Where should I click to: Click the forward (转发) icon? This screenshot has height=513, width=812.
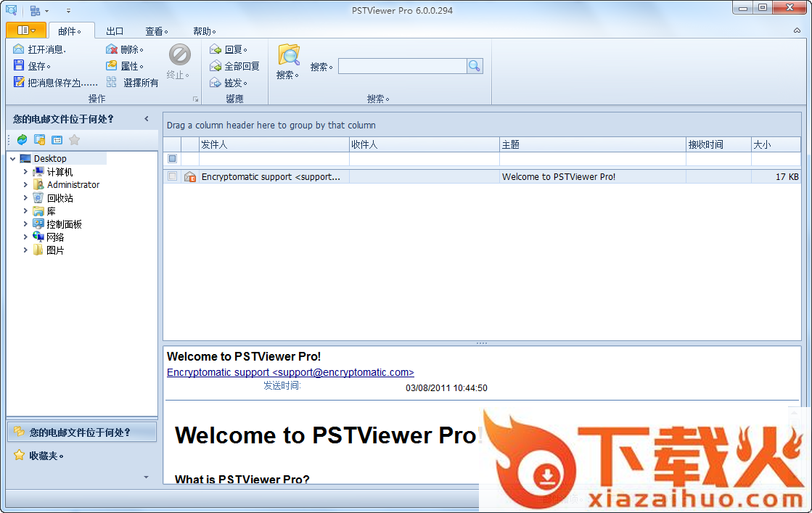point(216,82)
